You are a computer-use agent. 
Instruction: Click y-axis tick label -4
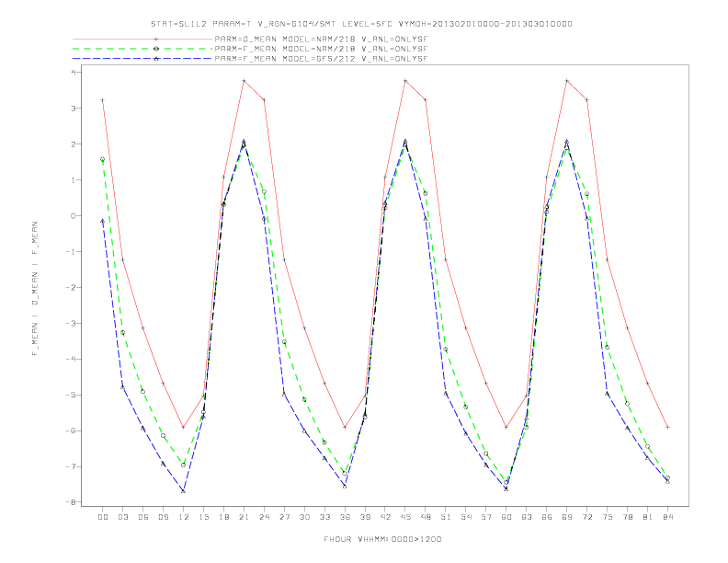(x=71, y=359)
